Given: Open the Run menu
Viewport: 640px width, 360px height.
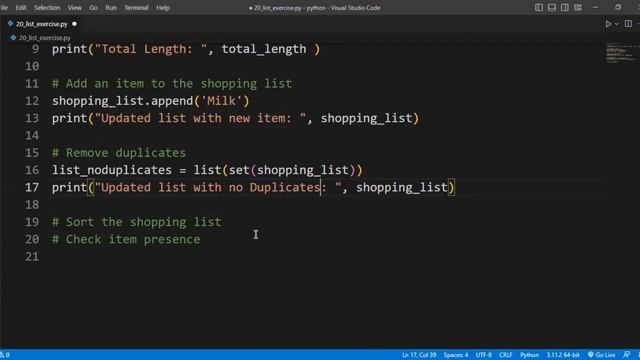Looking at the screenshot, I should coord(111,7).
